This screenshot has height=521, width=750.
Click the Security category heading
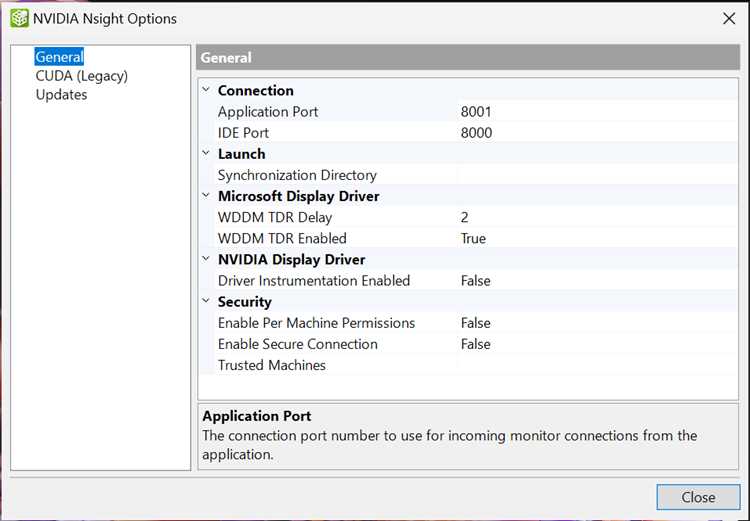pos(244,302)
